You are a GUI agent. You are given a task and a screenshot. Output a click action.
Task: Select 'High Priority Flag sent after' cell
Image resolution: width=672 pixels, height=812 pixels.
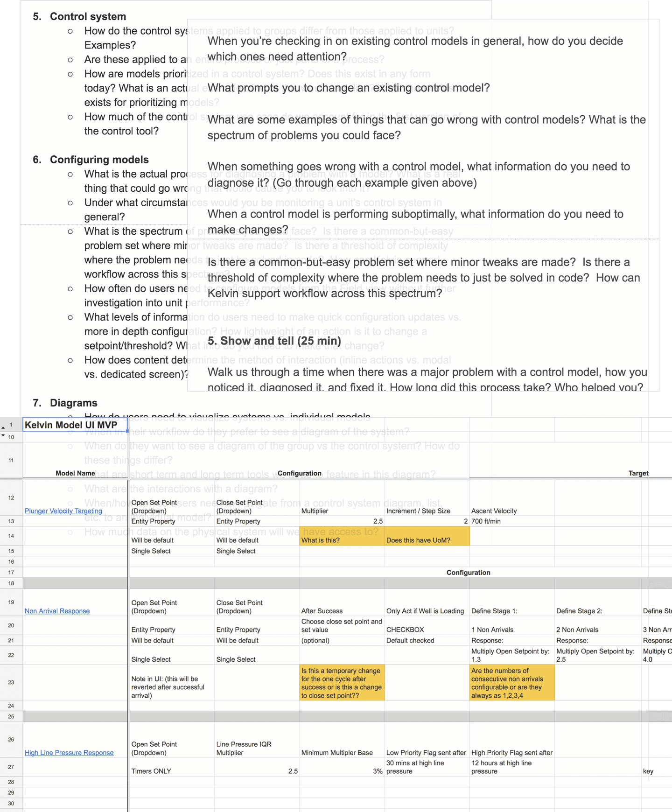tap(512, 740)
